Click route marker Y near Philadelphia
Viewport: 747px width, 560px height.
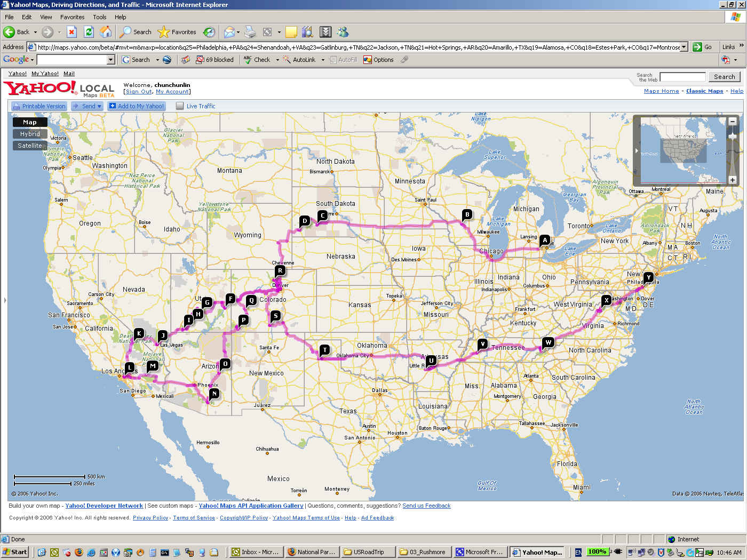pyautogui.click(x=648, y=277)
